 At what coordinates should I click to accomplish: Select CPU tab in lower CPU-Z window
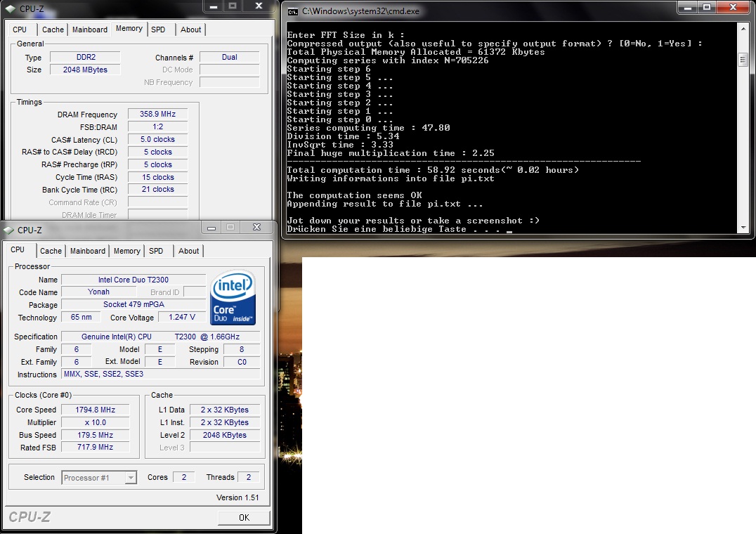coord(18,249)
